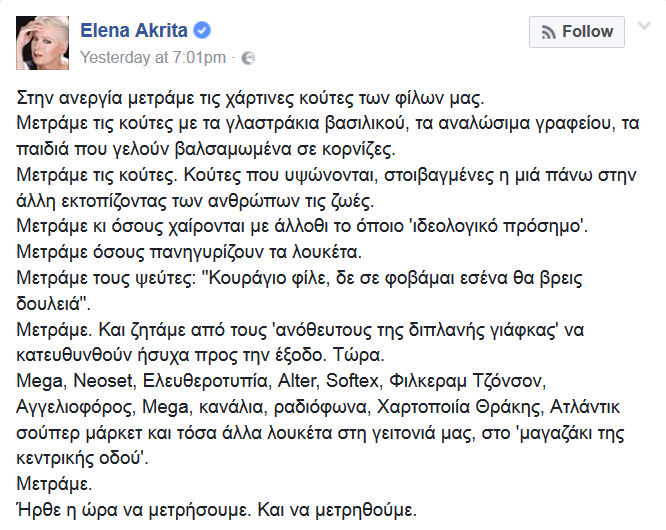The width and height of the screenshot is (666, 530).
Task: Click the text 'Χαρτοποιία Θράκης'
Action: (460, 407)
